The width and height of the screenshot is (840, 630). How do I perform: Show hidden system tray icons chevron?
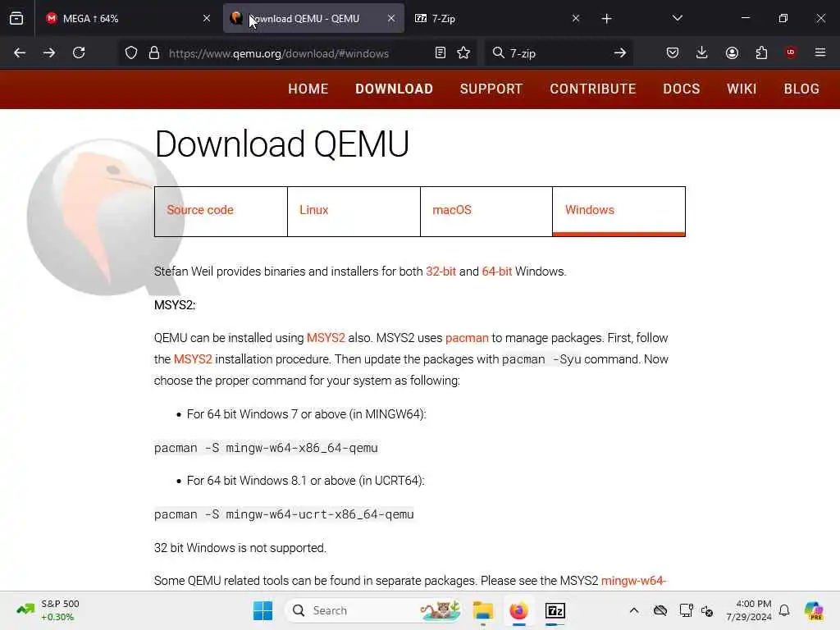pos(634,610)
